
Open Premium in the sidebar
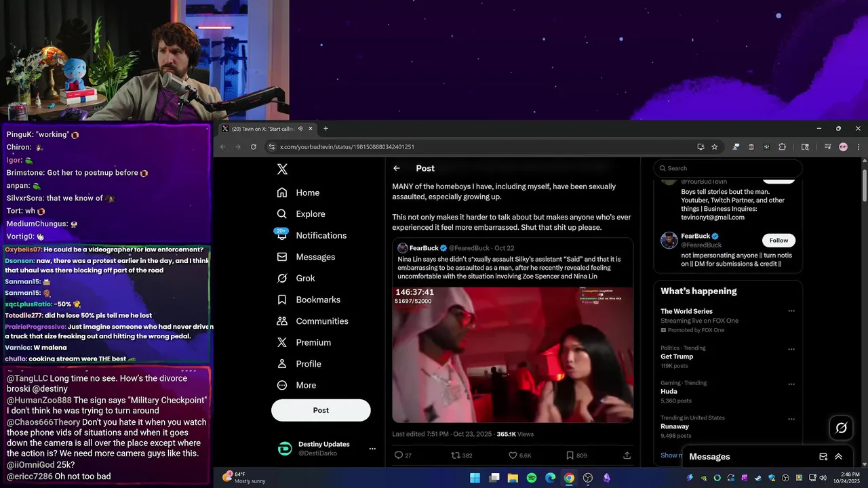click(303, 342)
